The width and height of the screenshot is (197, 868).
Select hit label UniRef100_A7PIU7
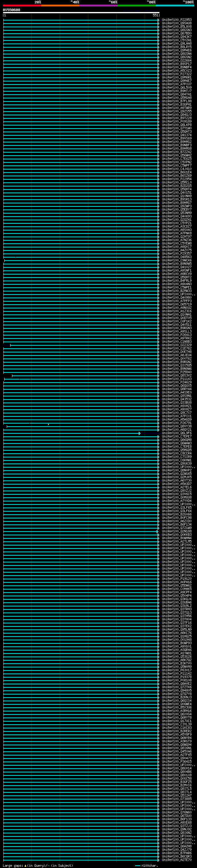[176, 84]
